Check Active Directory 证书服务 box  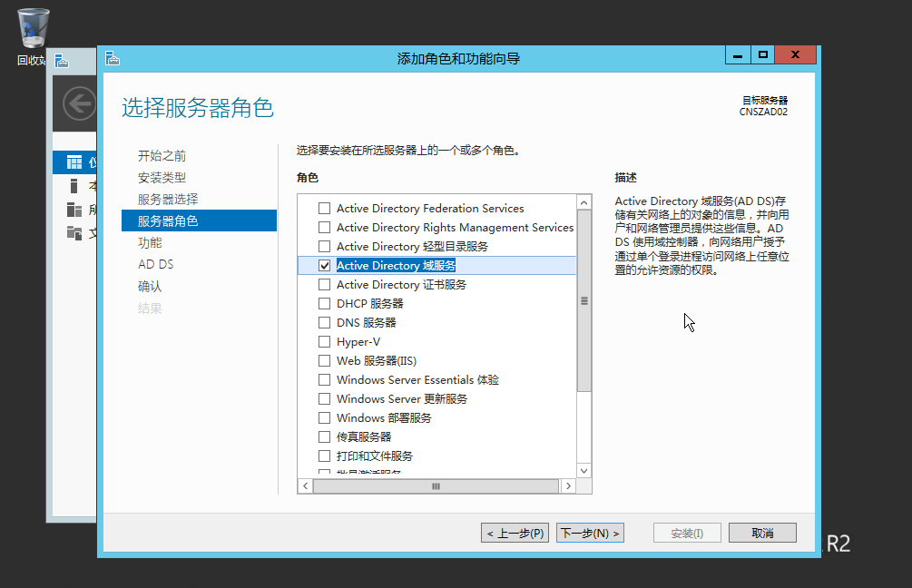(325, 284)
